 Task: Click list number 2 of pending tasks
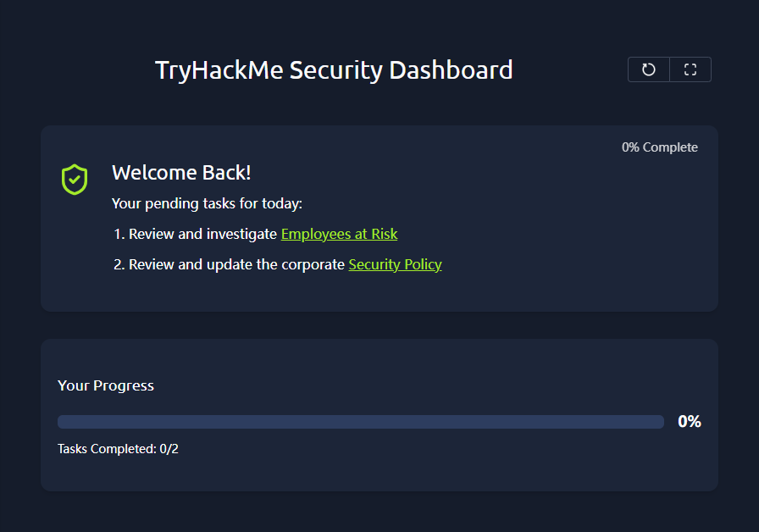click(119, 264)
